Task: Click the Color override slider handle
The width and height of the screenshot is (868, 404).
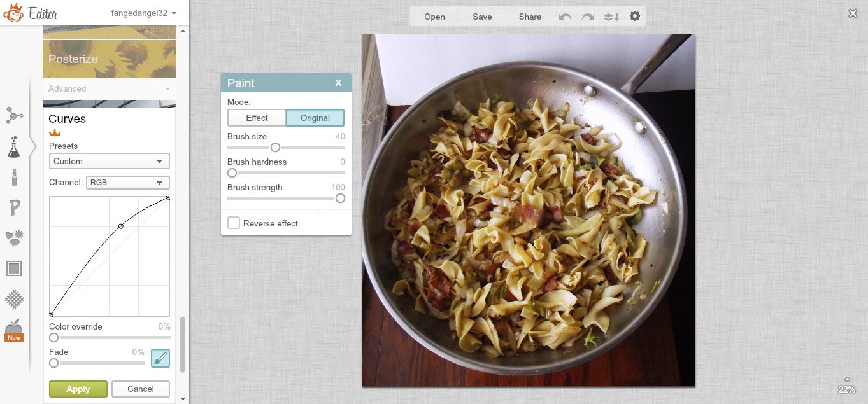Action: 53,337
